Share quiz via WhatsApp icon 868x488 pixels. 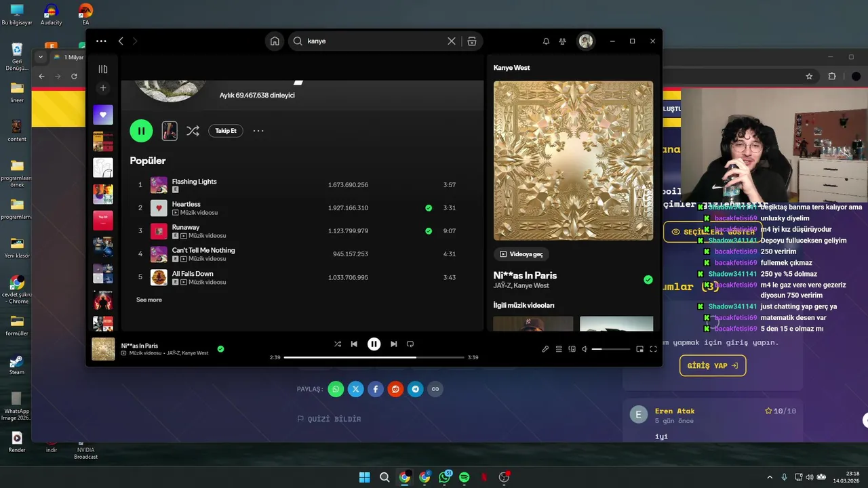[336, 389]
